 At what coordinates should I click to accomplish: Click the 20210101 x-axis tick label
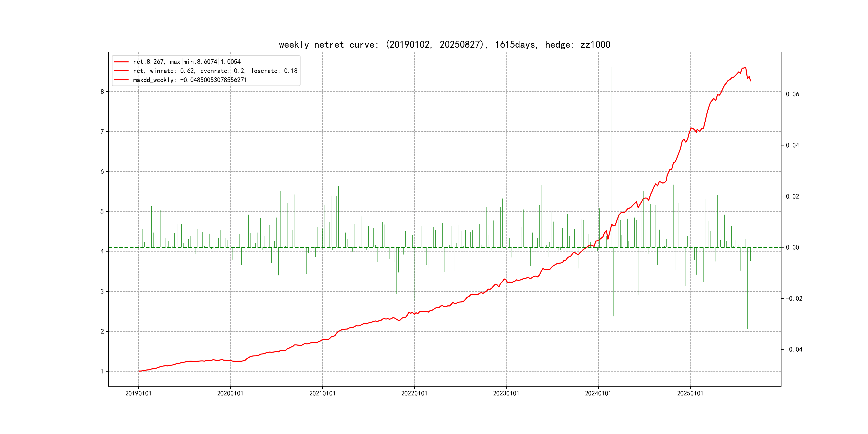tap(322, 393)
